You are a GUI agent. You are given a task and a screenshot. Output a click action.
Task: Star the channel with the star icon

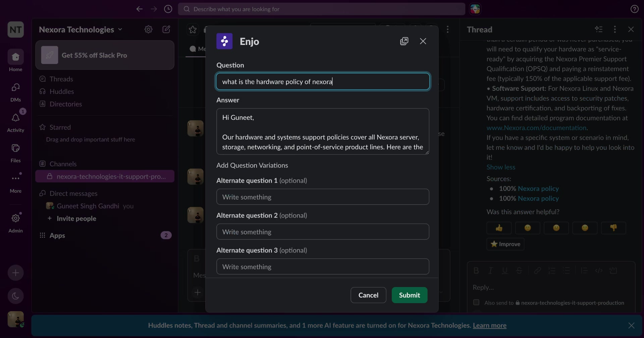193,30
